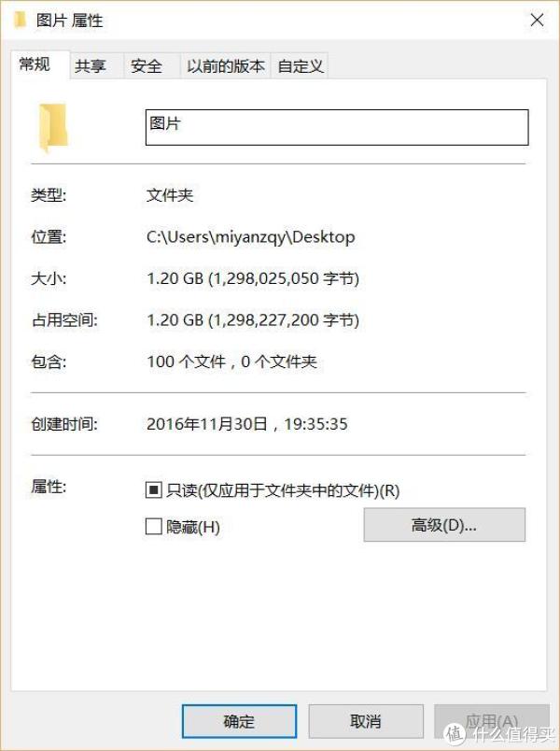The height and width of the screenshot is (751, 560).
Task: Click the folder icon in the title bar
Action: (21, 21)
